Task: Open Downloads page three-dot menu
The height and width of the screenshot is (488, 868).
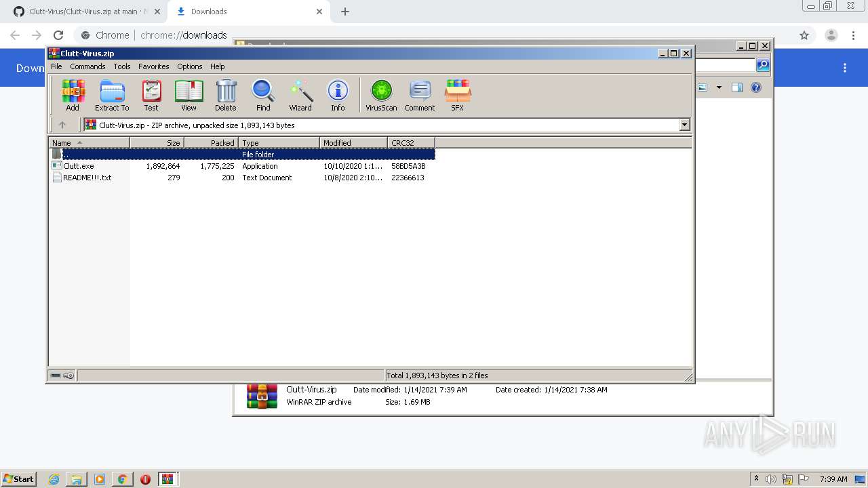Action: click(x=845, y=68)
